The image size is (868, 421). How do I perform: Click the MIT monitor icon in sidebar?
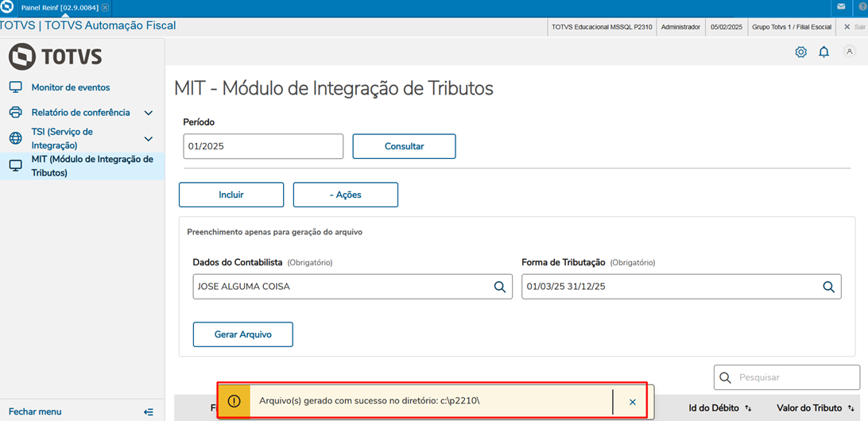point(16,165)
